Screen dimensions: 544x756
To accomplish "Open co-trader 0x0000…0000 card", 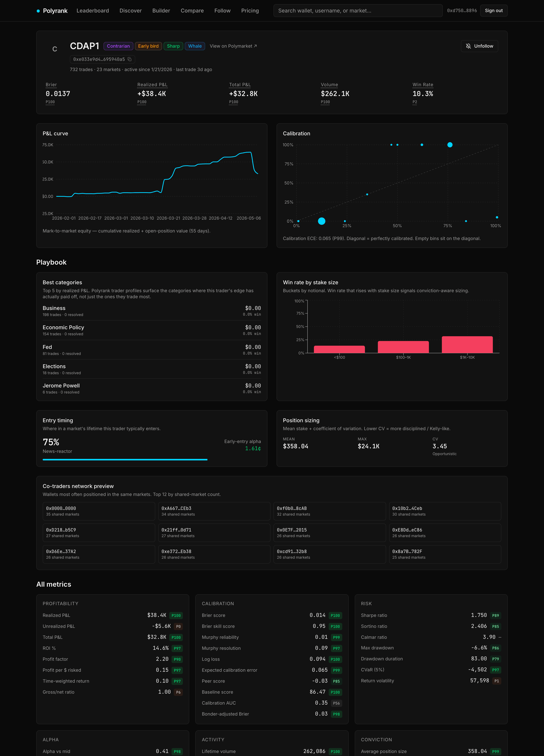I will (99, 511).
